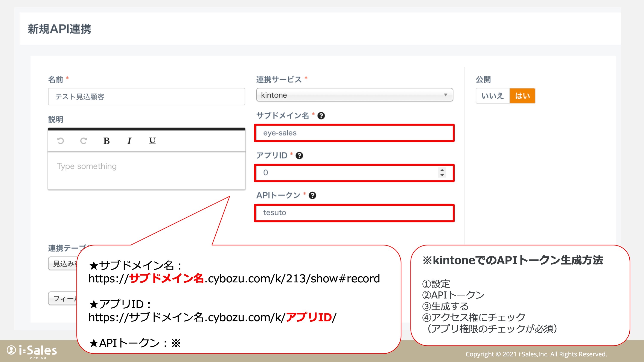Click the 名前 field containing テスト見込顧客
This screenshot has width=644, height=362.
pos(146,97)
